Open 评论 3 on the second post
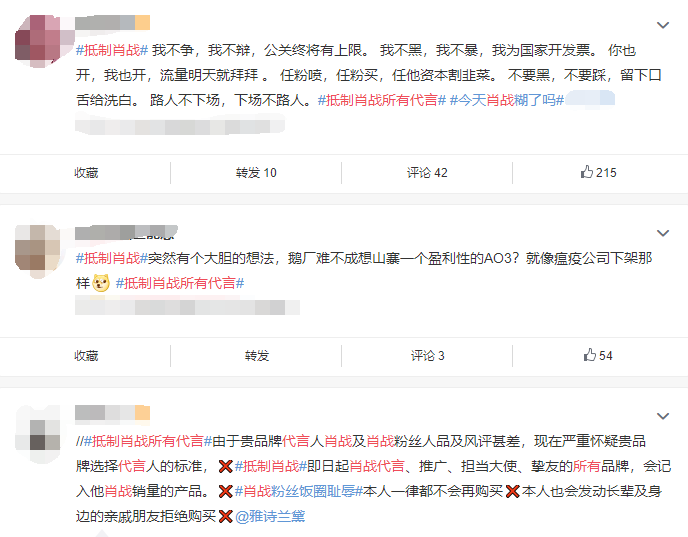 point(427,355)
